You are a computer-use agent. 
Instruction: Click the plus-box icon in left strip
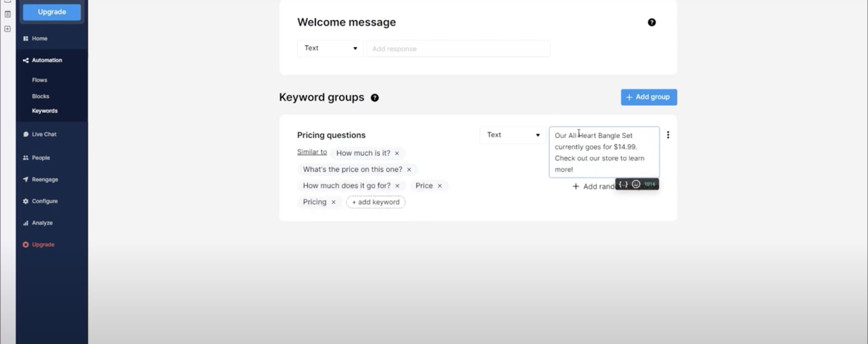(8, 29)
